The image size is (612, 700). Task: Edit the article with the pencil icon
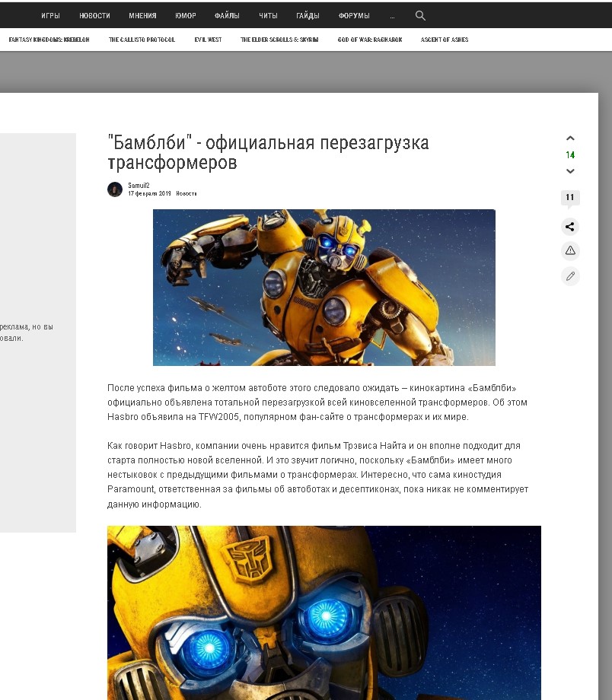[570, 276]
